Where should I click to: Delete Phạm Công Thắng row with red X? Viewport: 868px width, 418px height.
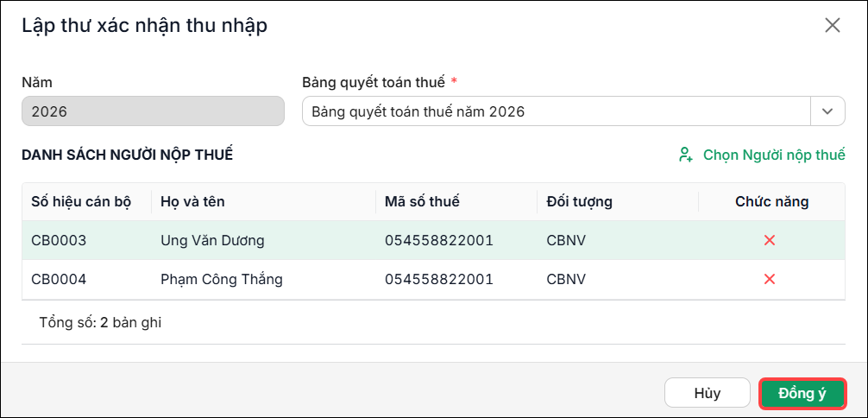click(769, 279)
